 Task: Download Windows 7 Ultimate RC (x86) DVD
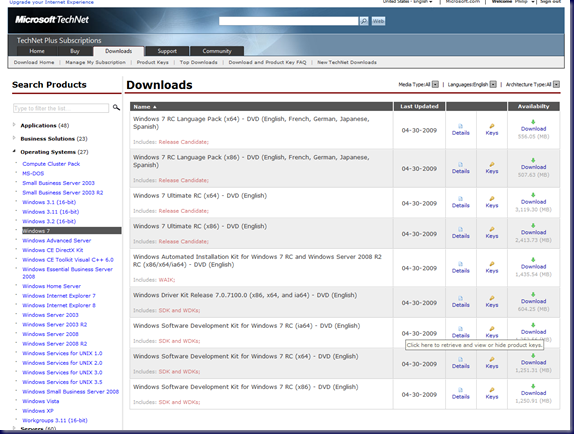pos(533,232)
